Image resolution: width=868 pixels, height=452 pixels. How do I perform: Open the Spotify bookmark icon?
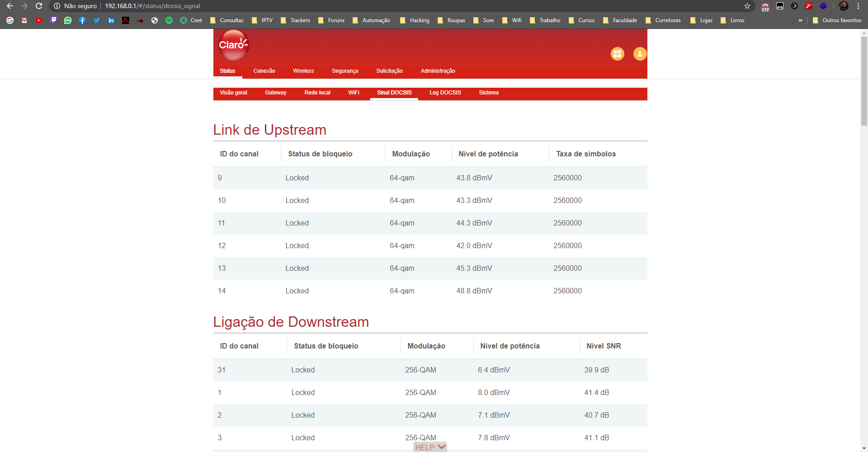click(x=169, y=20)
